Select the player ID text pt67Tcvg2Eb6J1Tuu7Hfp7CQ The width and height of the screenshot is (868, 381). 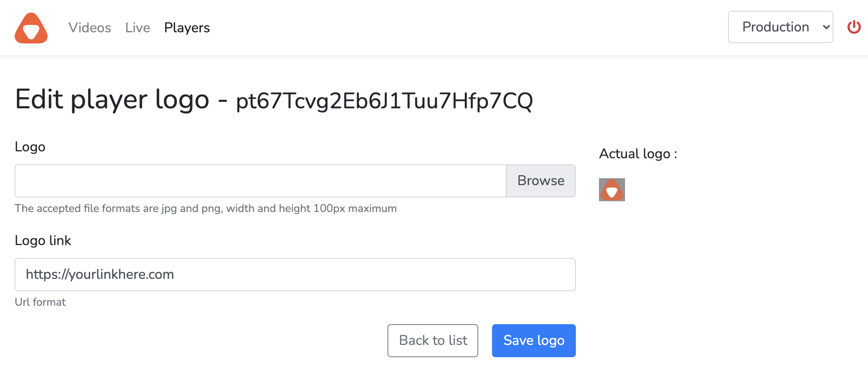coord(384,101)
